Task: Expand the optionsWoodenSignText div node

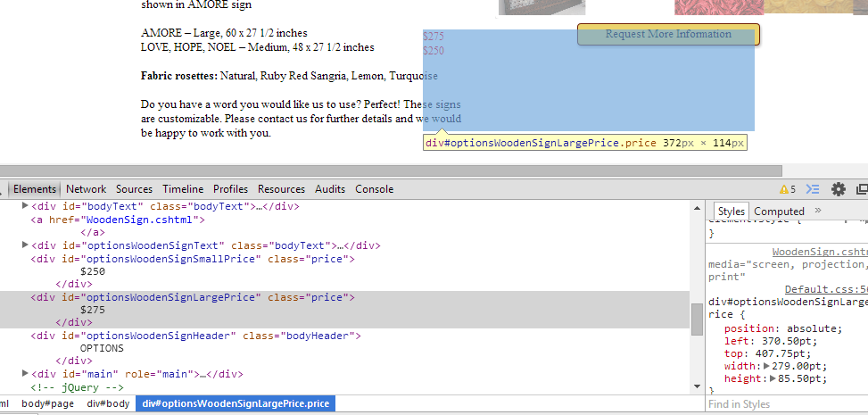Action: coord(24,245)
